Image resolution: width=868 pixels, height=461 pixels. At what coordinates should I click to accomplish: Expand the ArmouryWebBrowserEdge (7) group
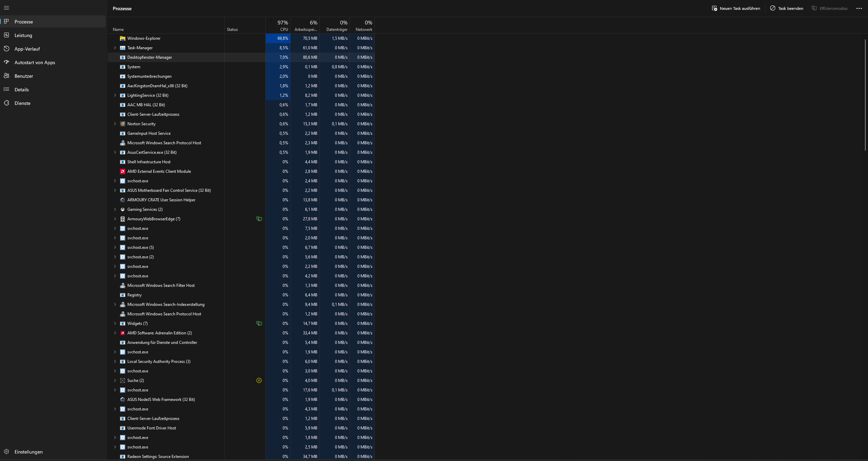tap(115, 219)
